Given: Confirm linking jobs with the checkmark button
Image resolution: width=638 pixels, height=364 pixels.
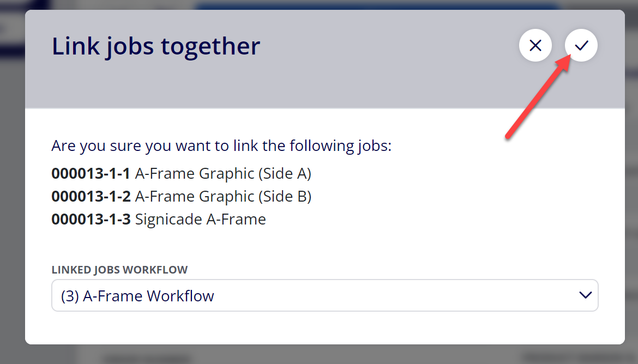Looking at the screenshot, I should pyautogui.click(x=581, y=45).
